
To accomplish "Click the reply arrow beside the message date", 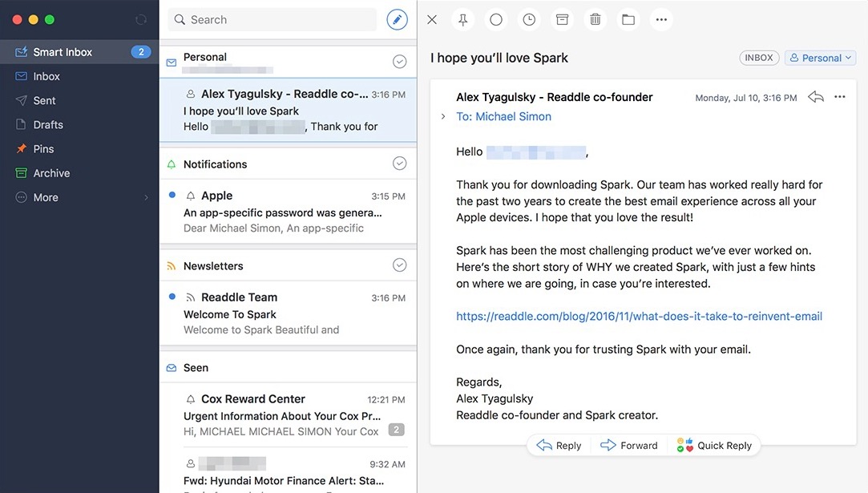I will (x=815, y=97).
